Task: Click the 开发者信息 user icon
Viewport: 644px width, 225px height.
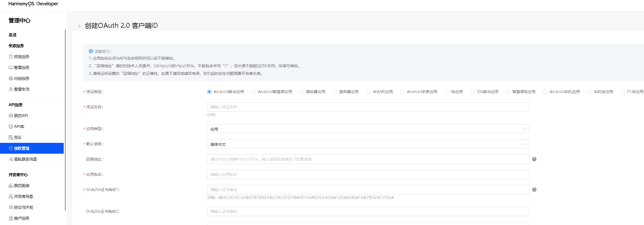Action: pos(11,196)
